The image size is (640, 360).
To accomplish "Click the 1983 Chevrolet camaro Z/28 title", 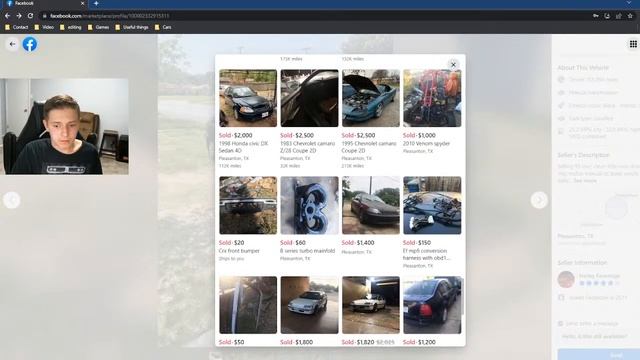I will (x=307, y=147).
